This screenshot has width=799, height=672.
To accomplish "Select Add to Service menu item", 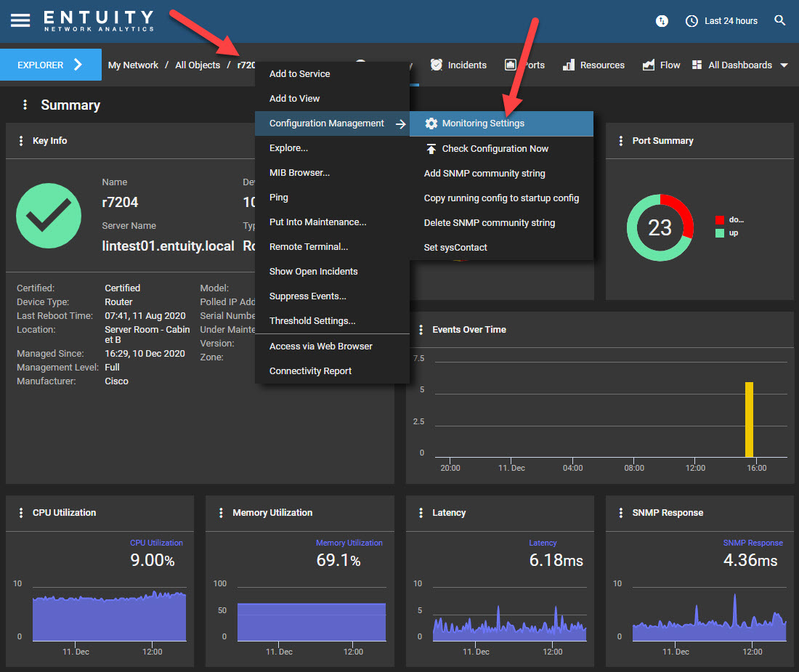I will pyautogui.click(x=332, y=74).
